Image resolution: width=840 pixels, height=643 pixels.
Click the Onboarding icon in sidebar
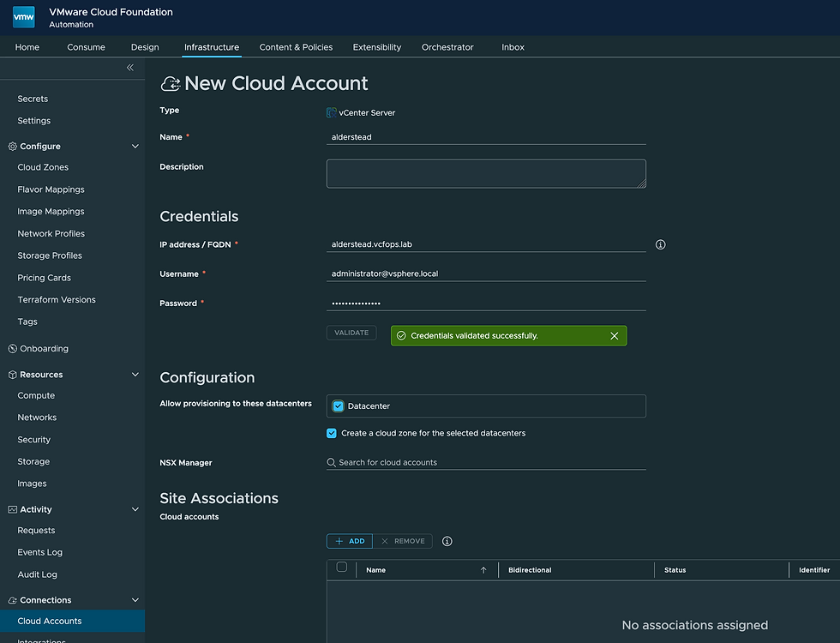(12, 349)
